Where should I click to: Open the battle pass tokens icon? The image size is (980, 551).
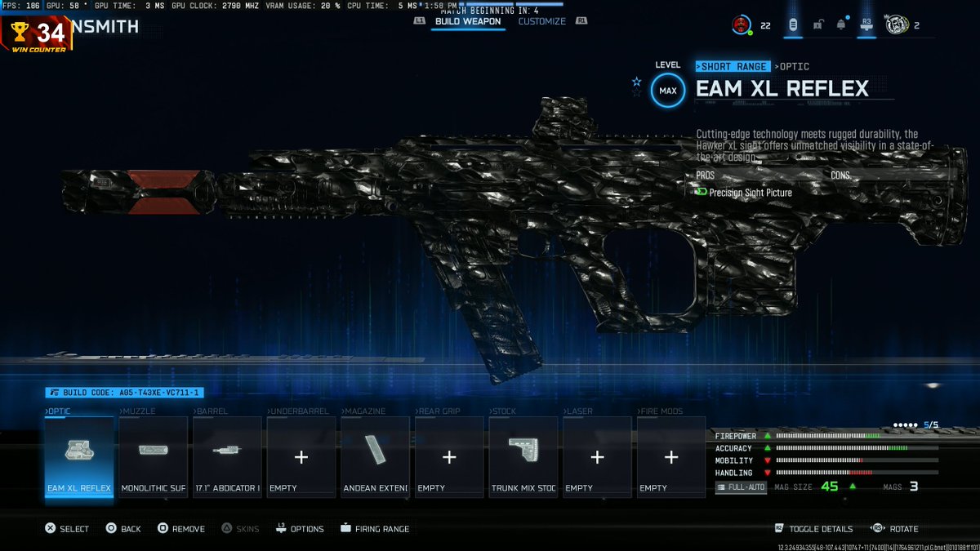pyautogui.click(x=792, y=25)
